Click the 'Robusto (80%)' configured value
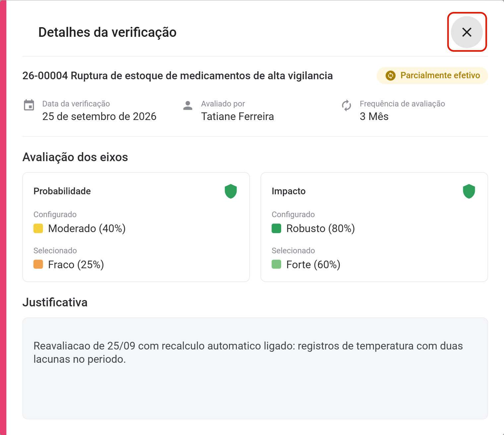The width and height of the screenshot is (504, 435). (x=321, y=228)
